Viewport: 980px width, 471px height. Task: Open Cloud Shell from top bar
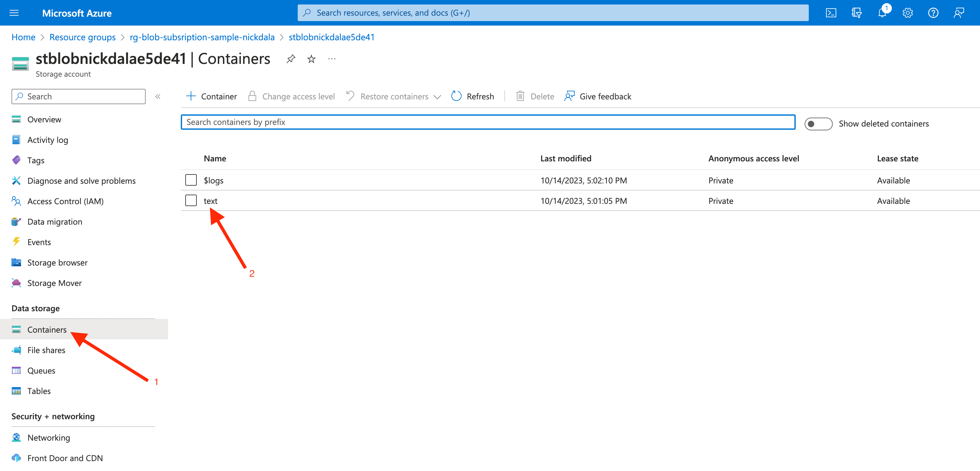point(831,13)
